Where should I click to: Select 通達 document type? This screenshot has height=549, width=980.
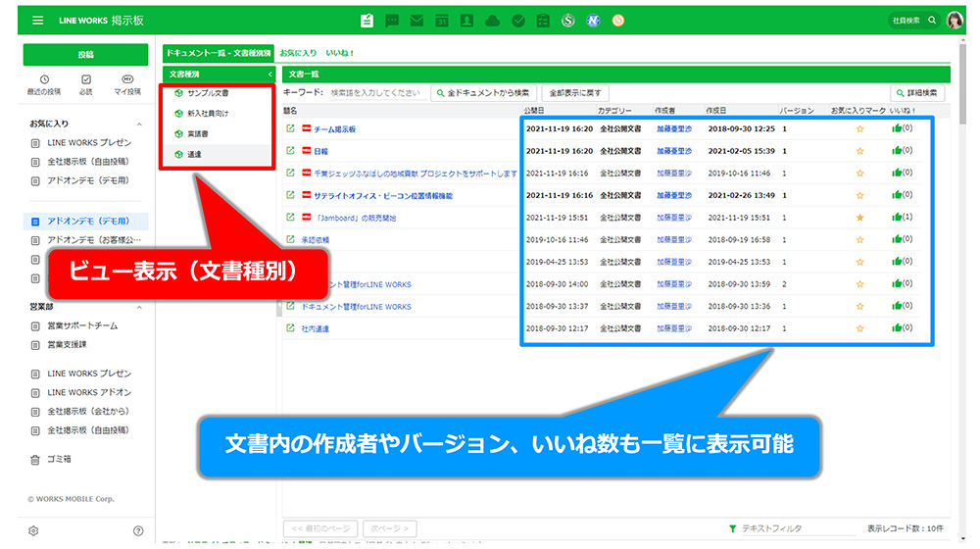[194, 155]
